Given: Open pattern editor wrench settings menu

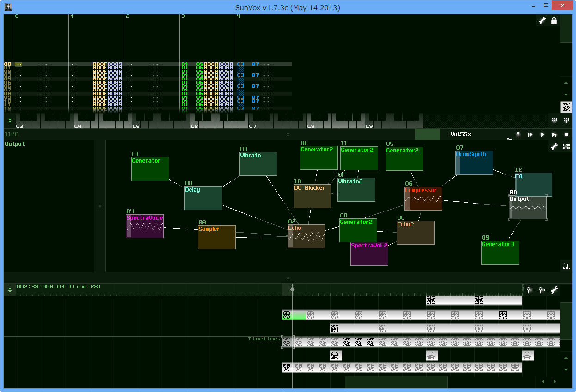Looking at the screenshot, I should [542, 20].
